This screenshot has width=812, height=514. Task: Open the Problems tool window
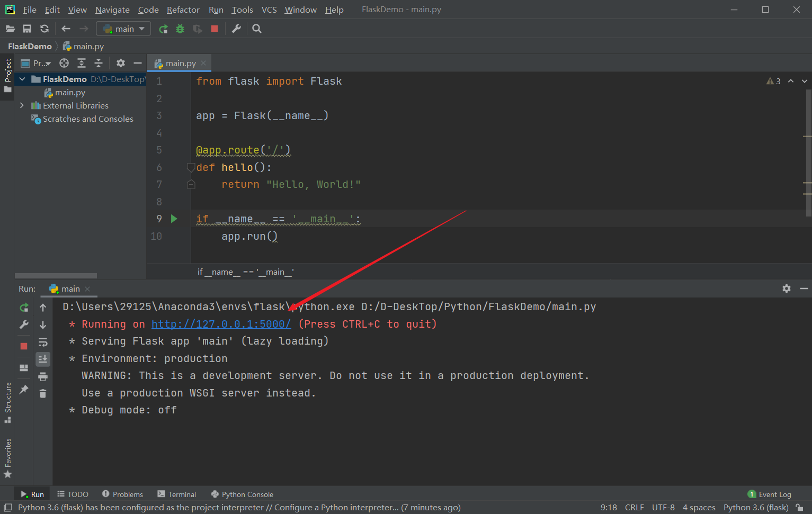[x=122, y=494]
